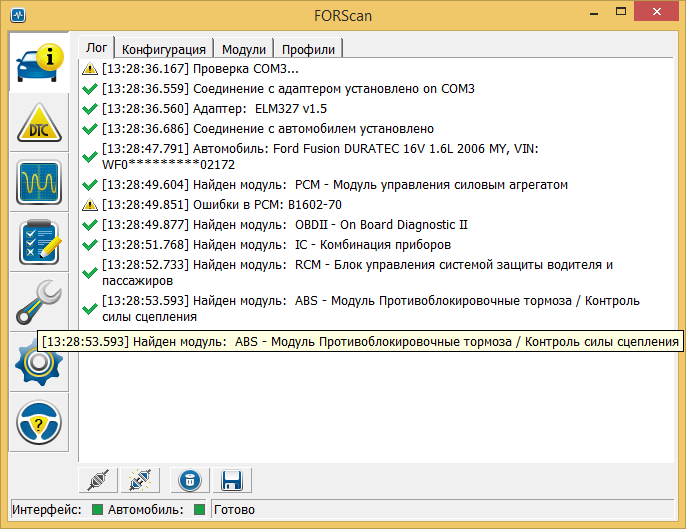Select log line 'IC - Комбинация приборов'
The image size is (686, 529).
(276, 245)
